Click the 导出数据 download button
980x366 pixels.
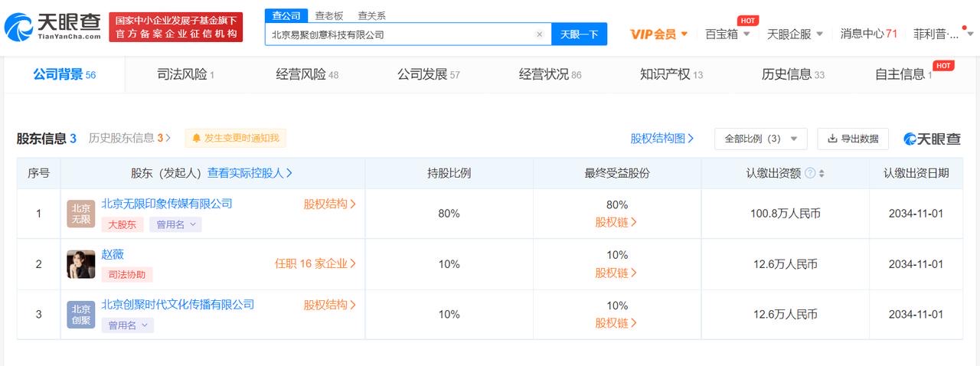click(853, 139)
